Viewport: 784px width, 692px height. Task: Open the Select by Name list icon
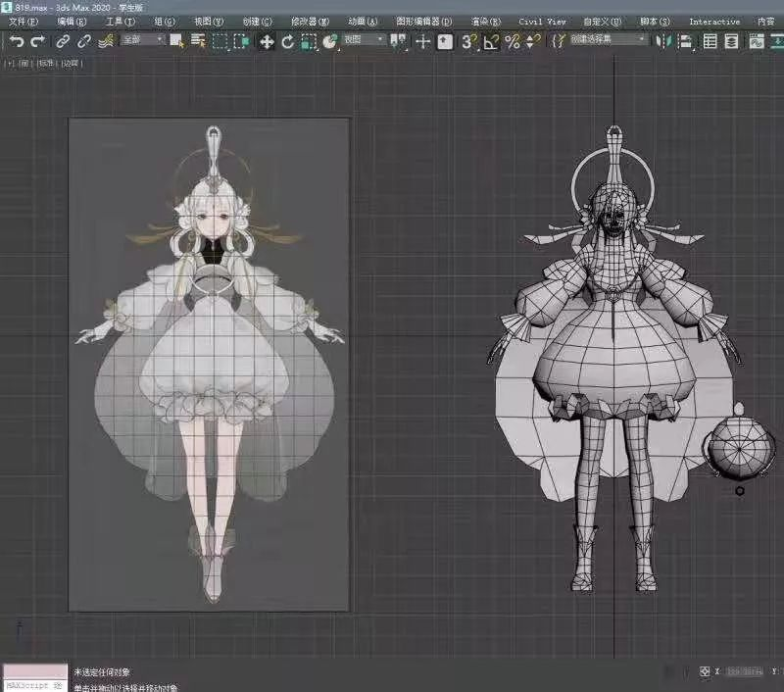point(198,41)
